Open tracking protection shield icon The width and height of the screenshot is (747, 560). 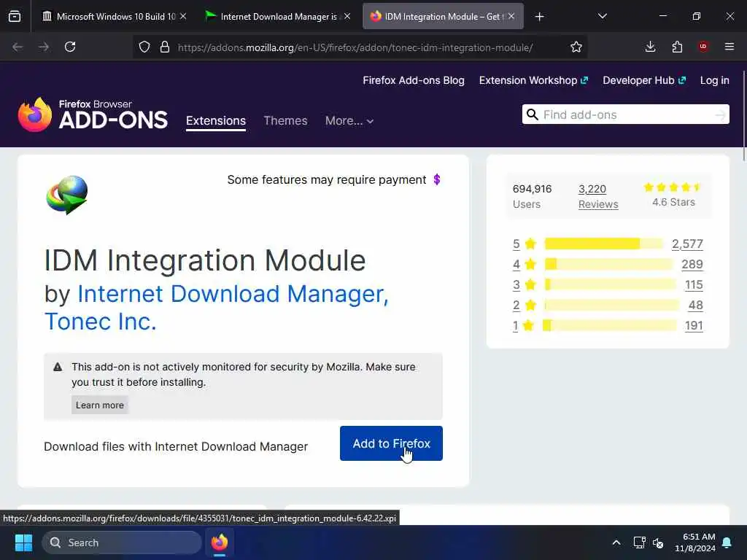144,47
